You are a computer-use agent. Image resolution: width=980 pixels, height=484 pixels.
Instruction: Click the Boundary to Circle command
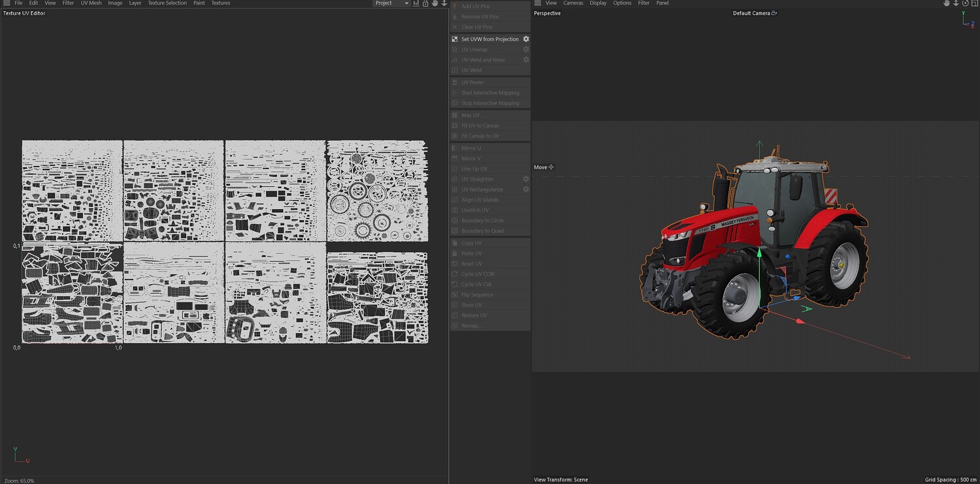[490, 221]
